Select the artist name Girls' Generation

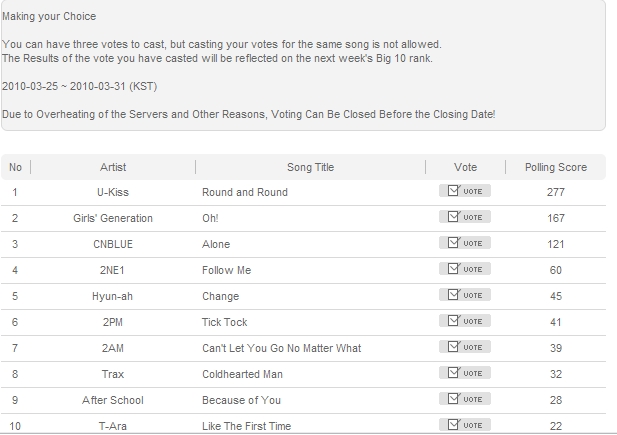tap(113, 218)
